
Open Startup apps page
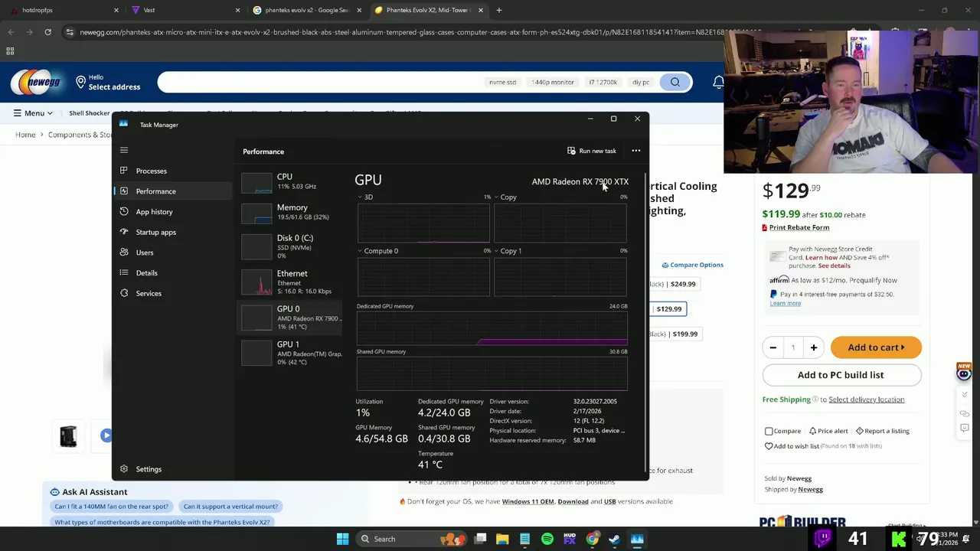[155, 232]
